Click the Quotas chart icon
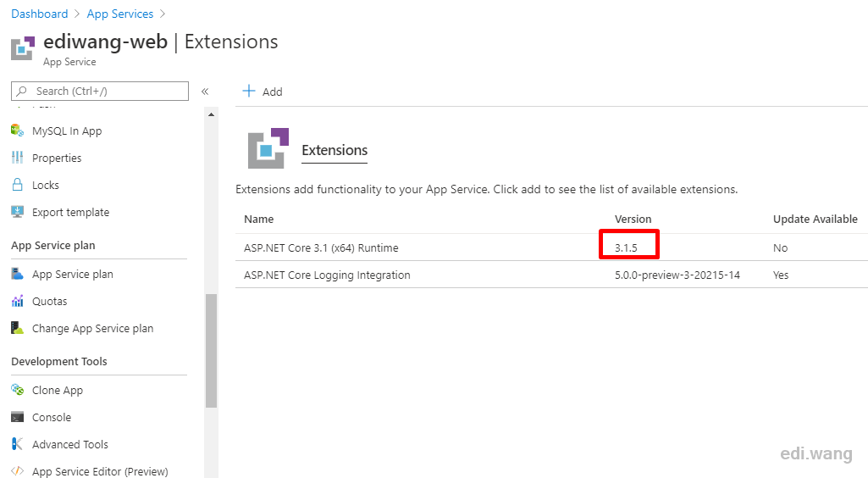 [x=17, y=301]
